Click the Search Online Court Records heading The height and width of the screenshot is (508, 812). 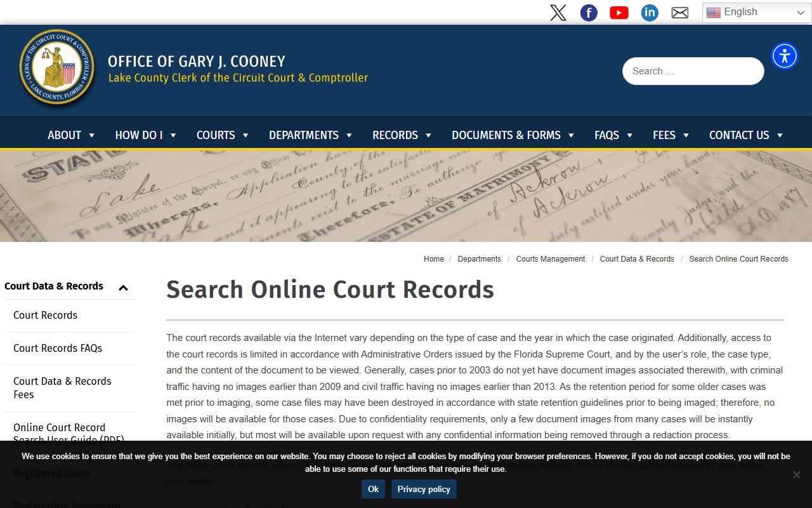pos(330,290)
